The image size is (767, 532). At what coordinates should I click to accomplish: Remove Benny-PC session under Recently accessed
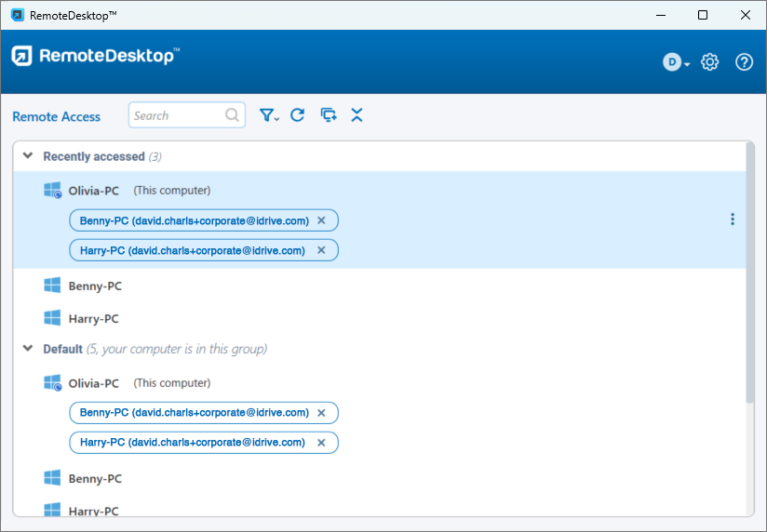(x=321, y=220)
